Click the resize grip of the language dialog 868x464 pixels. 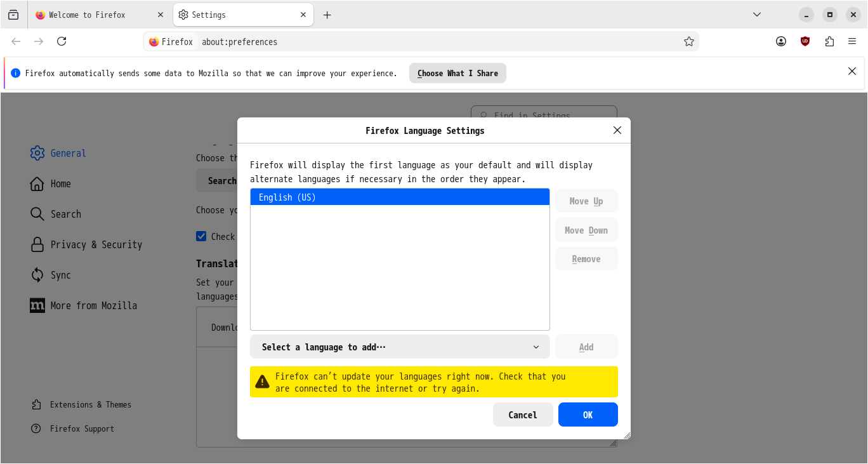[626, 435]
